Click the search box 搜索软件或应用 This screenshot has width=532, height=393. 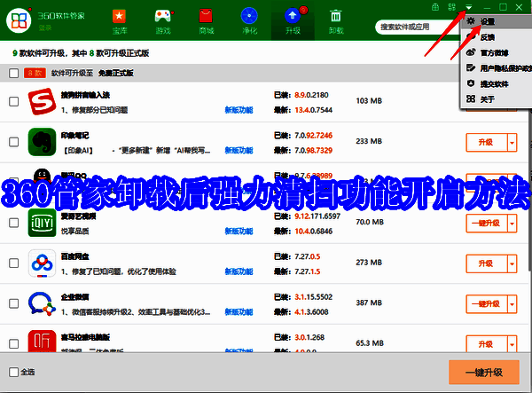tap(416, 27)
